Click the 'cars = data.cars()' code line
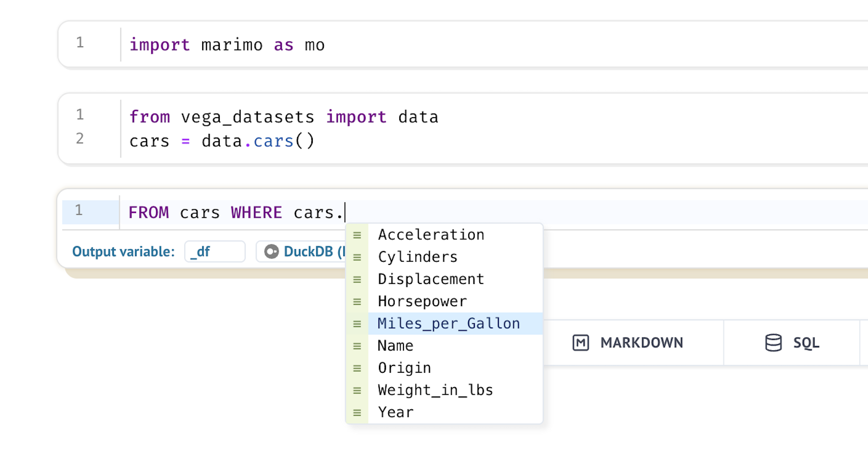868x465 pixels. point(222,141)
